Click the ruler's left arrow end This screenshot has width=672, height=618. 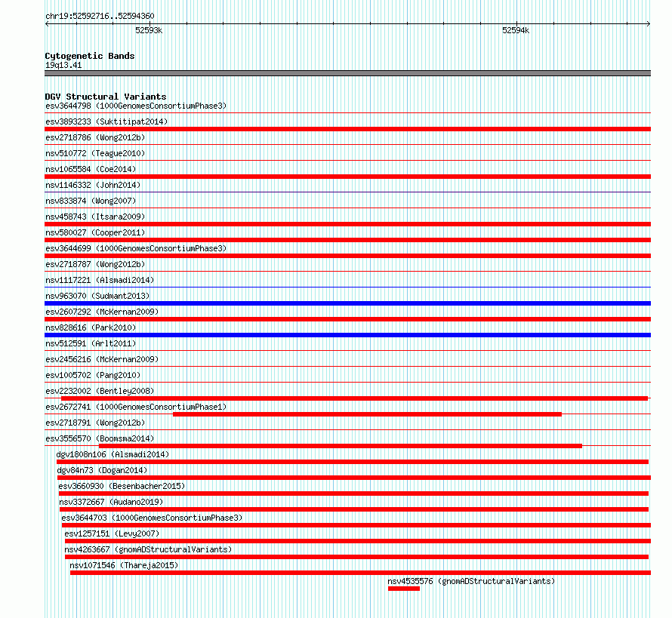coord(47,24)
